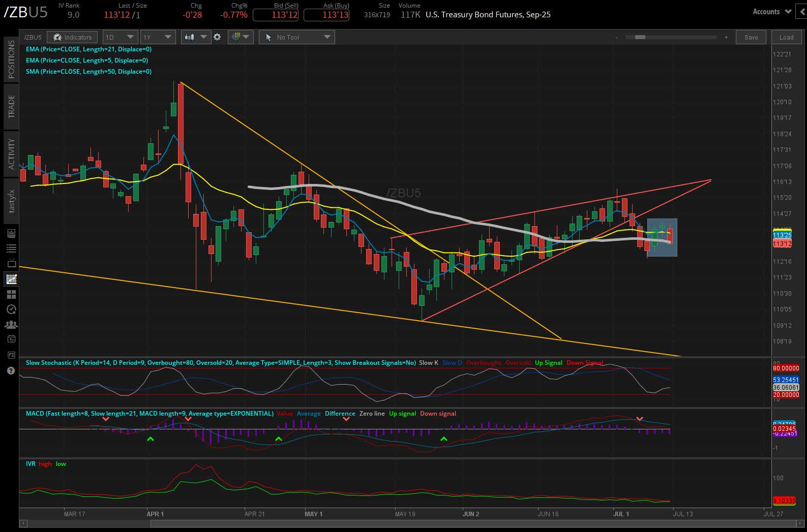Select EMA Length=5 indicator label

coord(87,60)
